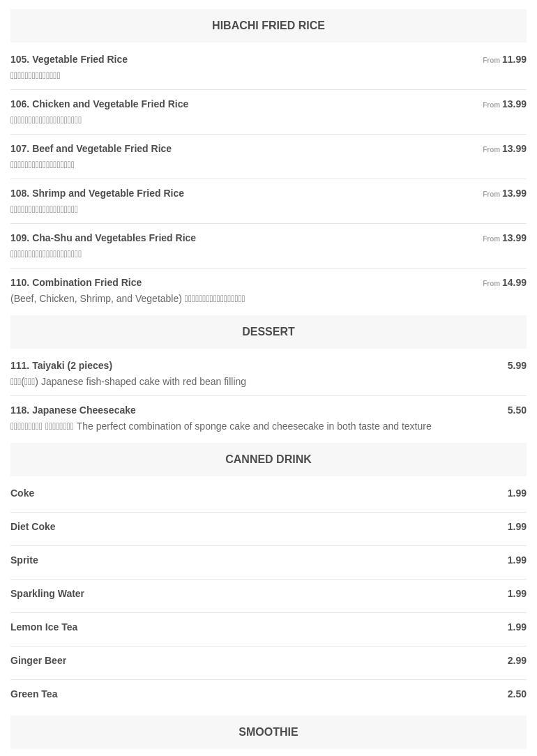Viewport: 537px width, 756px height.
Task: Click the DESSERT section header
Action: 268,332
